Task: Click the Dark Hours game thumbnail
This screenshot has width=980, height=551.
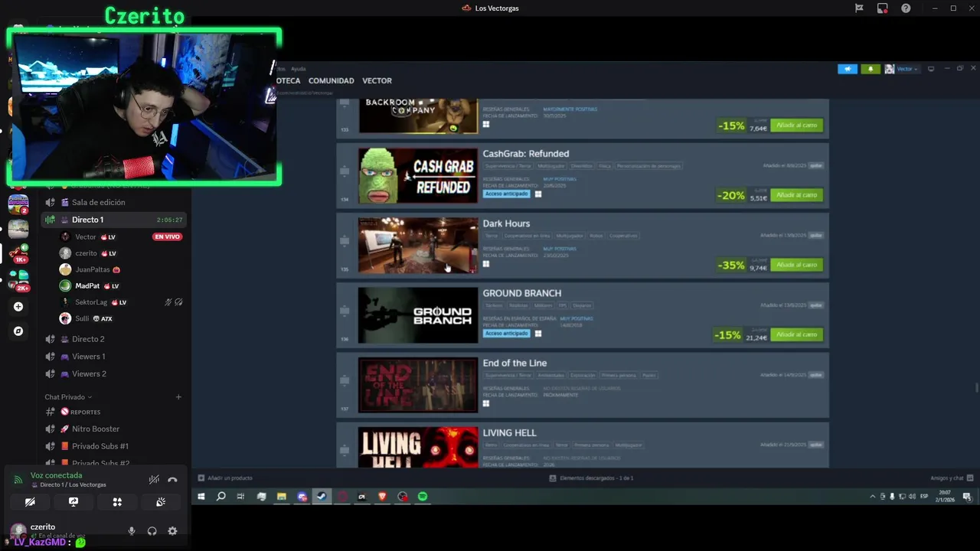Action: [418, 246]
